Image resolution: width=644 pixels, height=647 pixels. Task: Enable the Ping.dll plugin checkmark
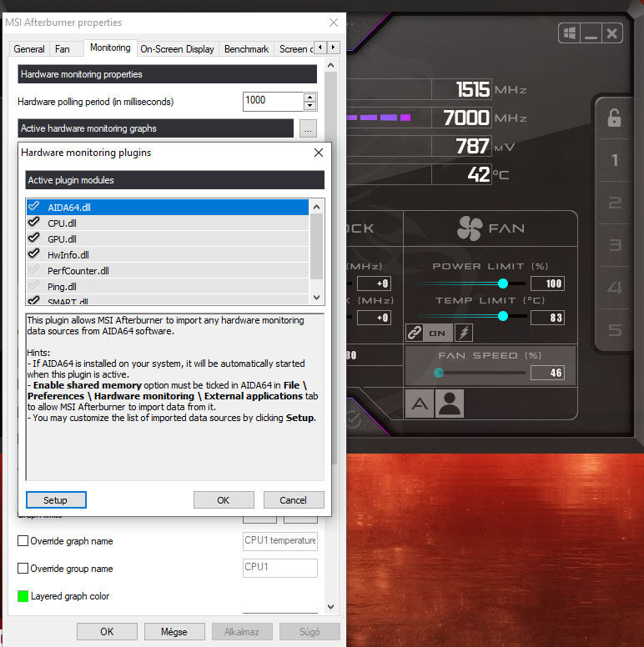[x=34, y=285]
